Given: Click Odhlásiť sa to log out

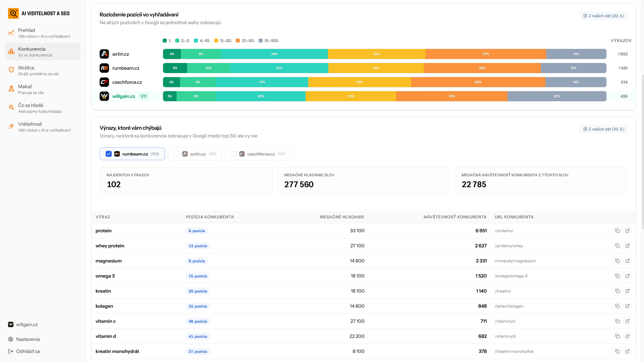Looking at the screenshot, I should tap(24, 351).
